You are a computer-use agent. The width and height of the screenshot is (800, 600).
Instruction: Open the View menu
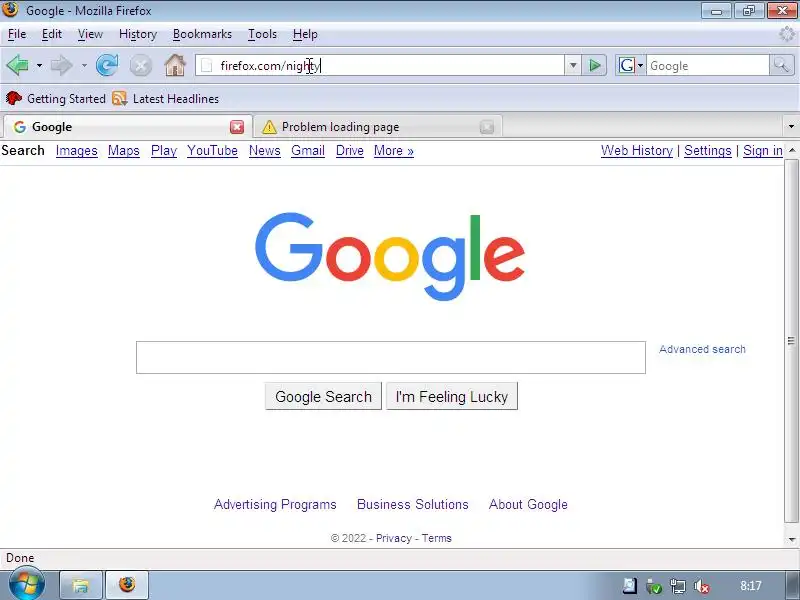[x=90, y=34]
